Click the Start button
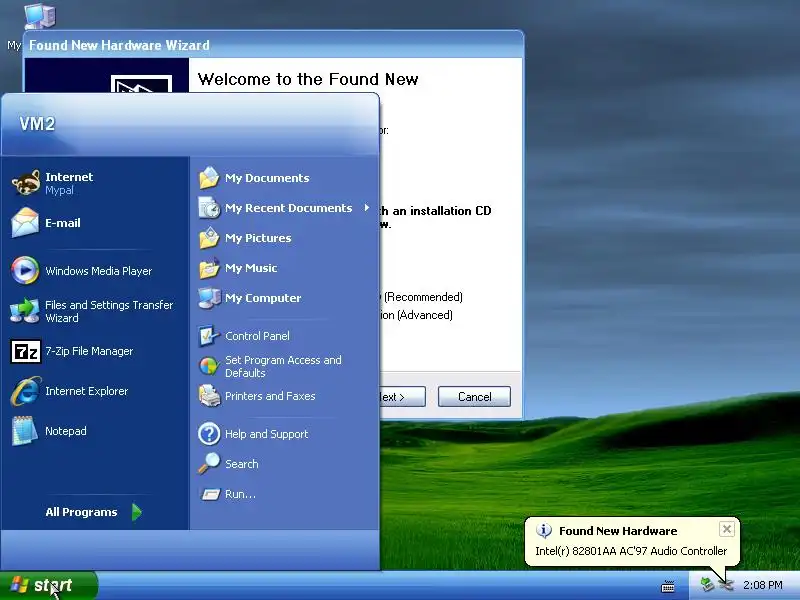The width and height of the screenshot is (800, 600). click(48, 585)
